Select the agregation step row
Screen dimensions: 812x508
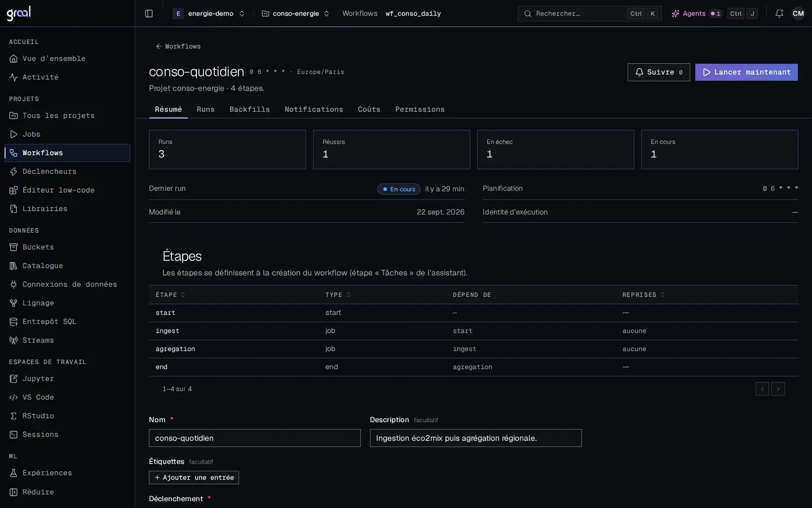[474, 349]
